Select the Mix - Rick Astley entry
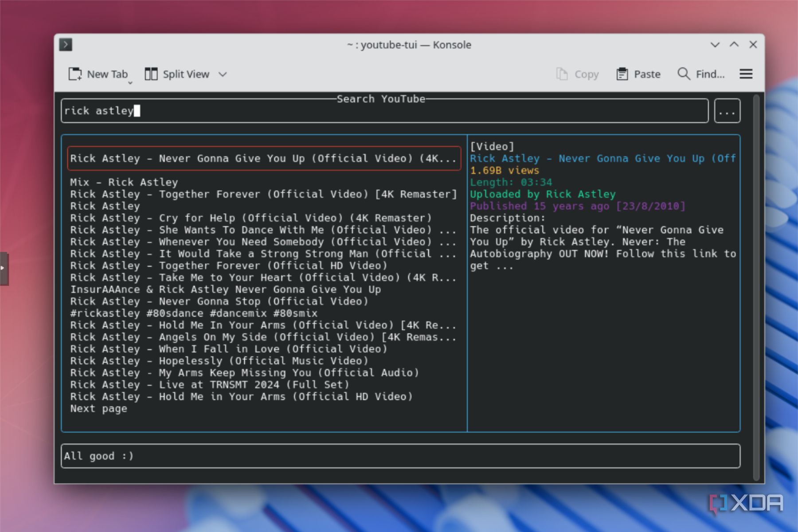 point(124,182)
